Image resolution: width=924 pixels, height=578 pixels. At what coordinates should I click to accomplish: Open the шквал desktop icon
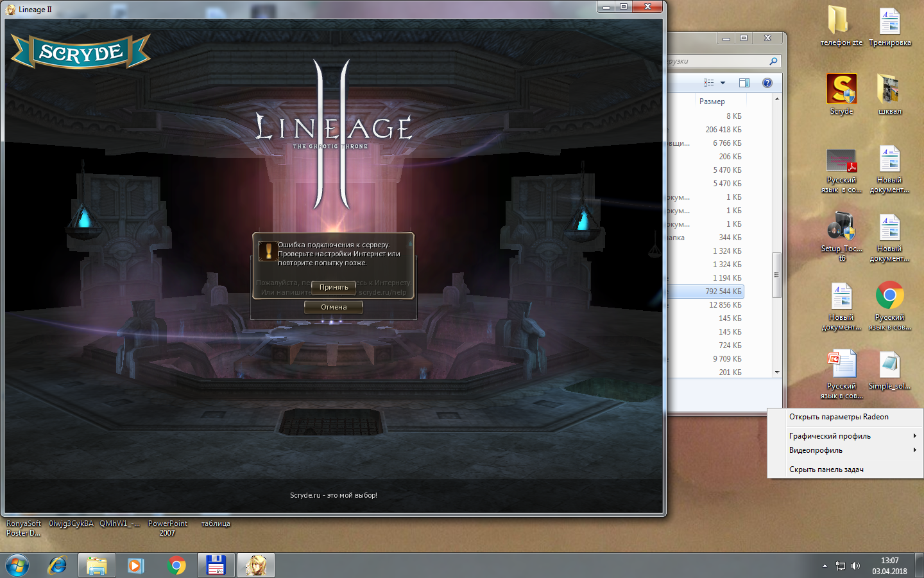[889, 90]
